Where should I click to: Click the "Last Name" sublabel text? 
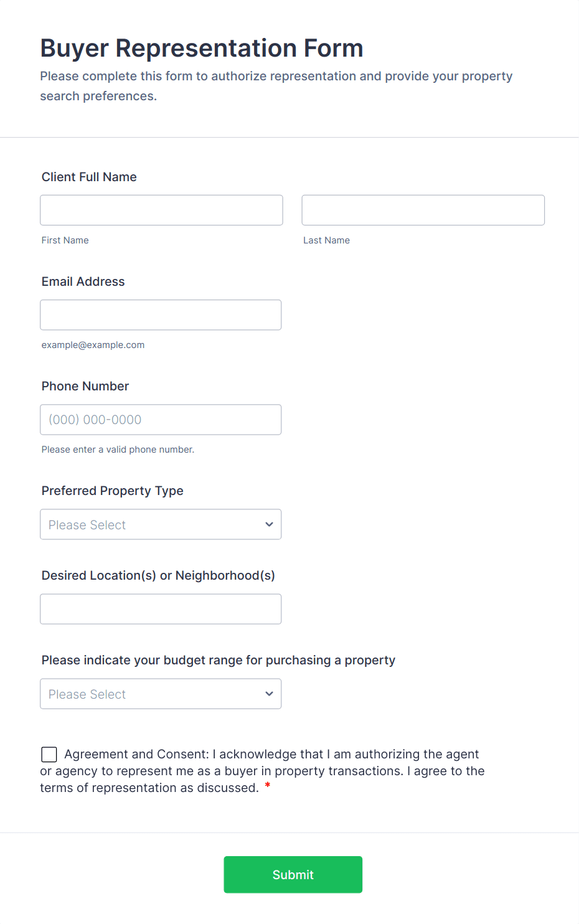pos(326,240)
